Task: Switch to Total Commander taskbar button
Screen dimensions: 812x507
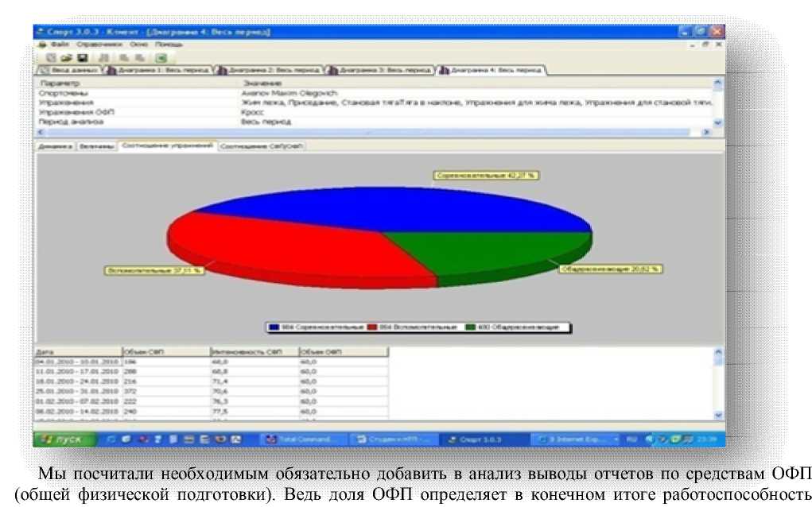Action: coord(302,439)
